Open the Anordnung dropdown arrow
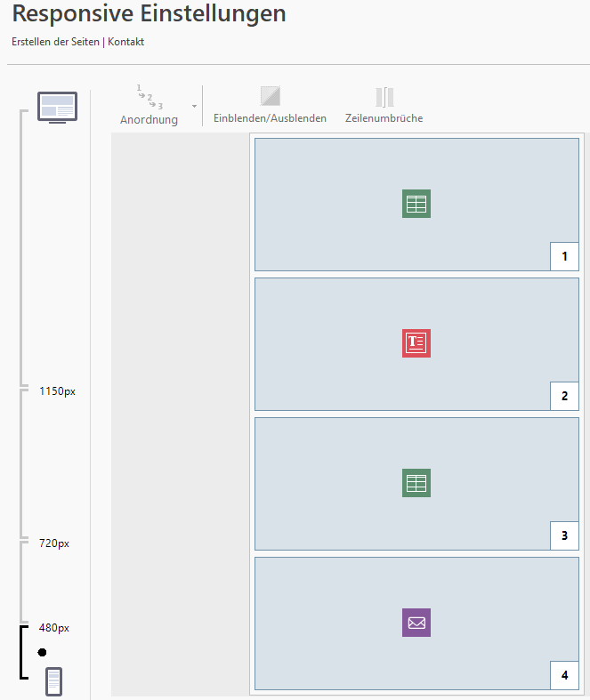The width and height of the screenshot is (590, 700). [194, 107]
